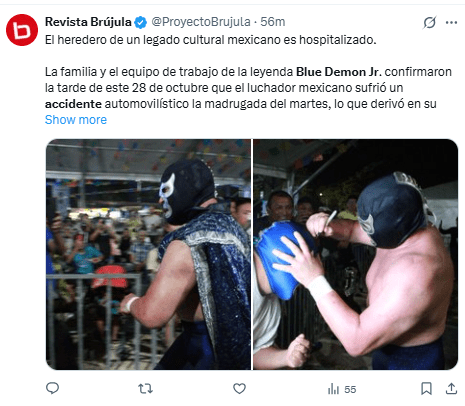Repost the tweet with the arrows icon

tap(146, 388)
